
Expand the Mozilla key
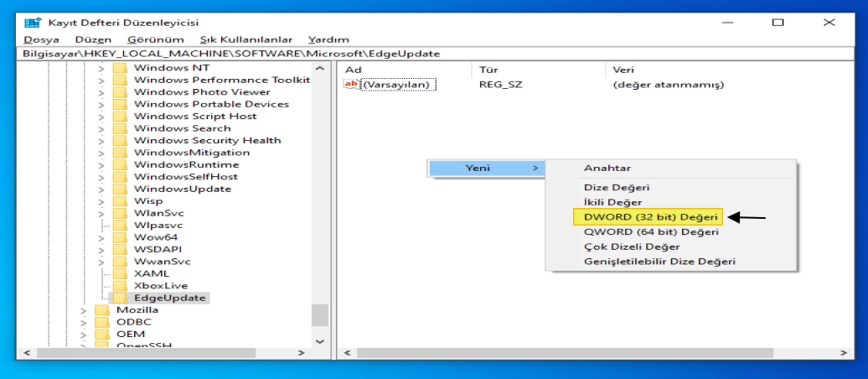click(84, 311)
